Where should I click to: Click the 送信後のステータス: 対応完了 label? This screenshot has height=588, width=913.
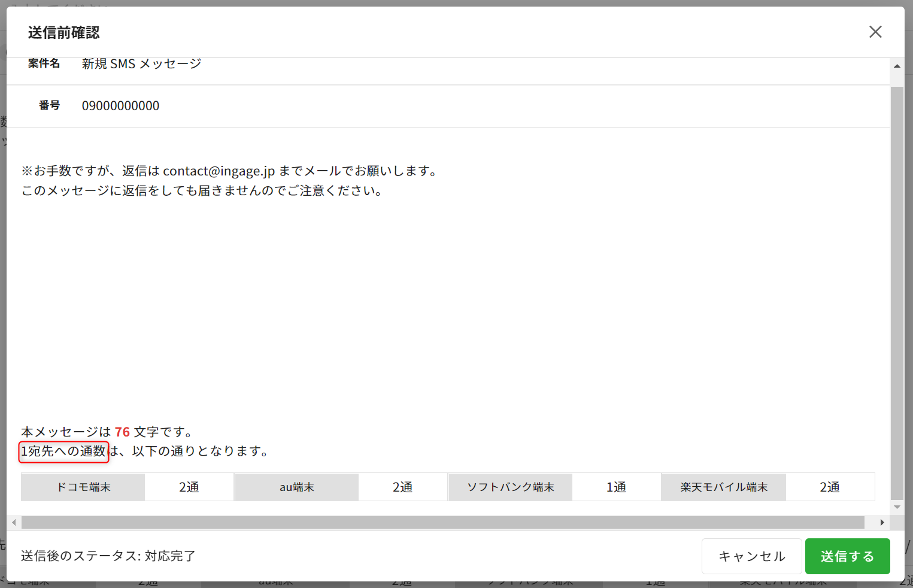108,556
